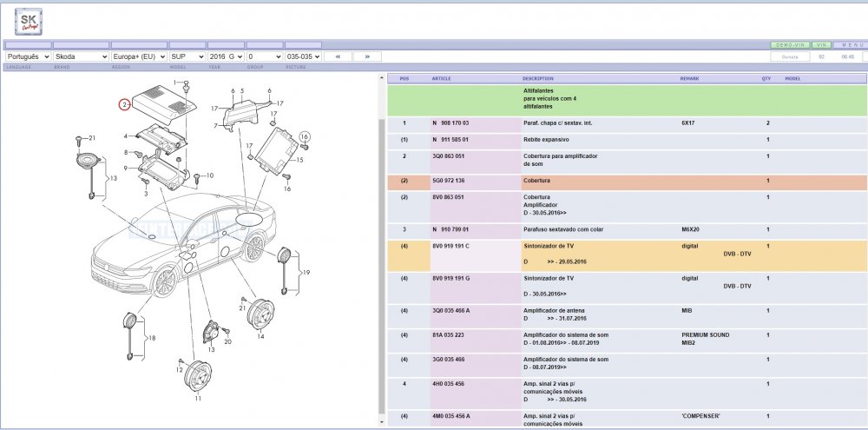Viewport: 868px width, 430px height.
Task: Open the Region dropdown showing Europa+ (EU)
Action: click(x=139, y=56)
